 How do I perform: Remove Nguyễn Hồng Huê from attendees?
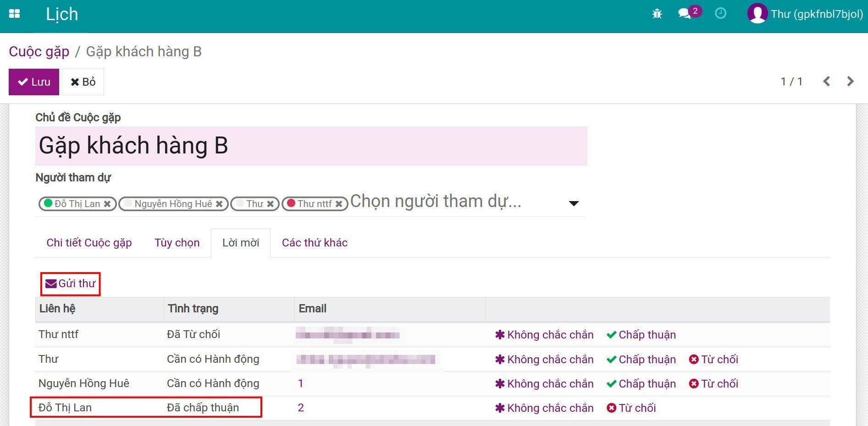219,204
